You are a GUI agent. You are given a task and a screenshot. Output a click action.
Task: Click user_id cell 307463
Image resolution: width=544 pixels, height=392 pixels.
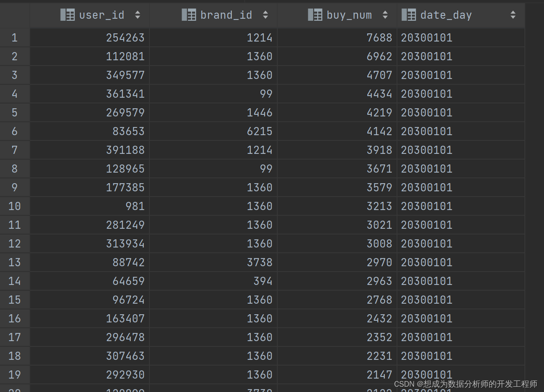[90, 356]
